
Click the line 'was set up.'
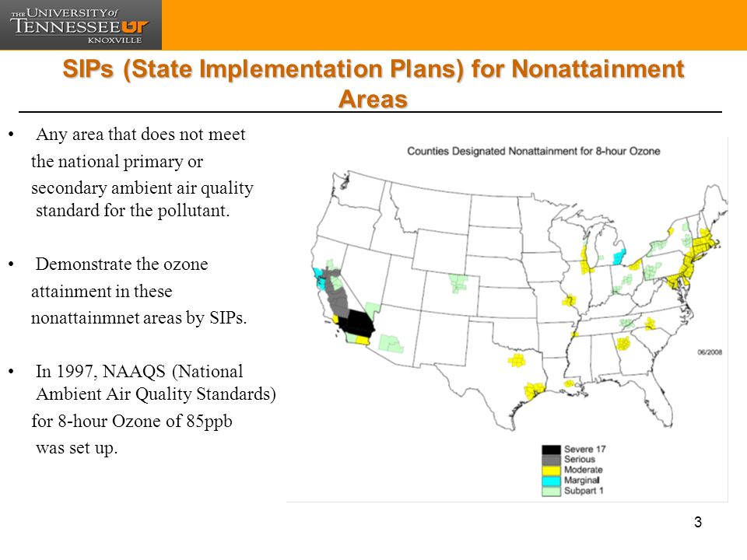76,448
